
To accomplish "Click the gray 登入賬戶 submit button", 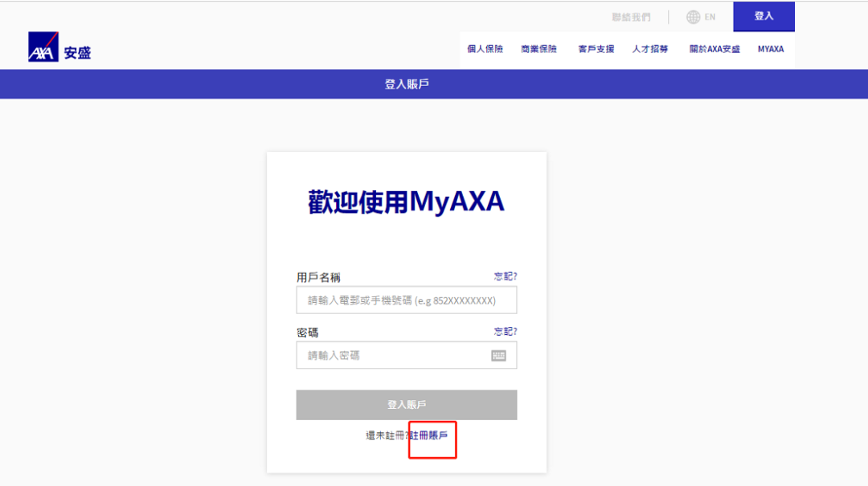I will pyautogui.click(x=406, y=405).
